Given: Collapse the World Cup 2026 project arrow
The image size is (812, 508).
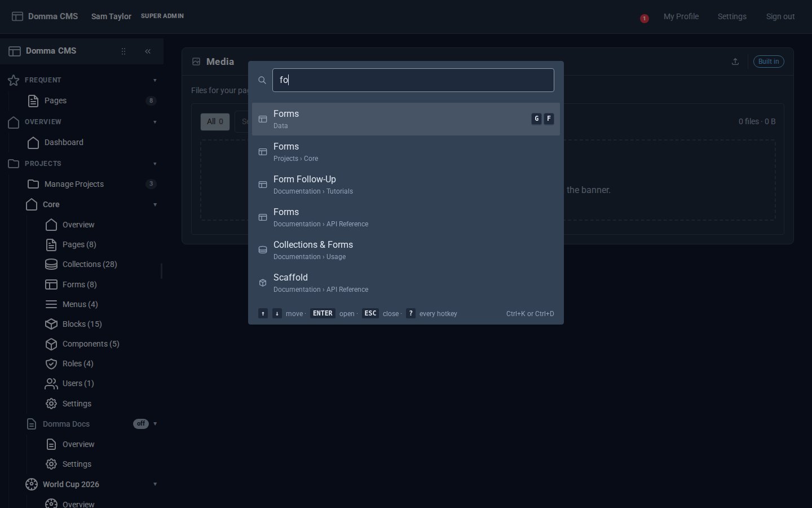Looking at the screenshot, I should tap(155, 484).
